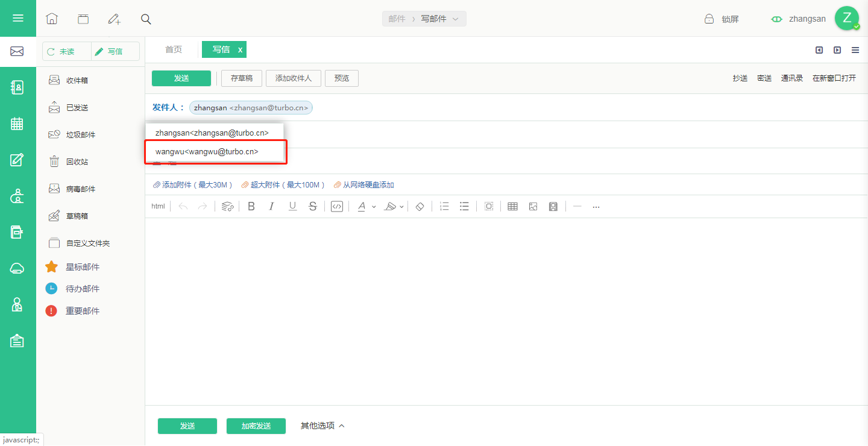Screen dimensions: 868x446
Task: Open the calendar icon in left sidebar
Action: click(x=17, y=124)
